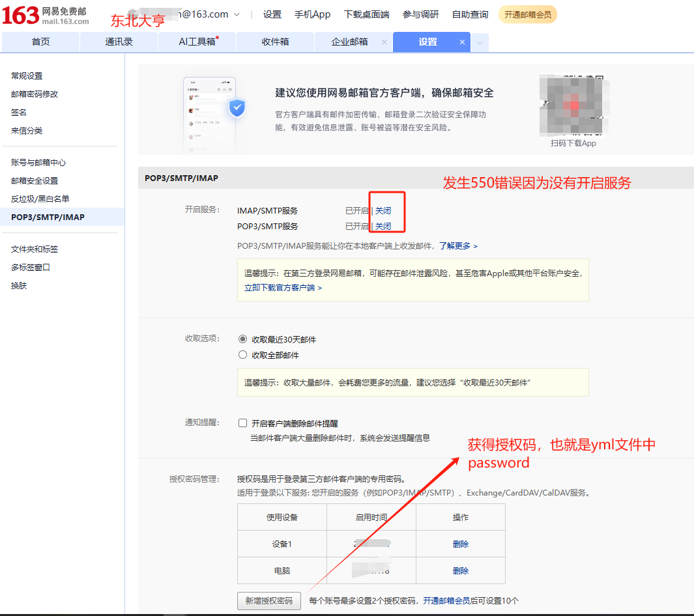Click the 使用设备 table header
The width and height of the screenshot is (694, 616).
pyautogui.click(x=282, y=518)
